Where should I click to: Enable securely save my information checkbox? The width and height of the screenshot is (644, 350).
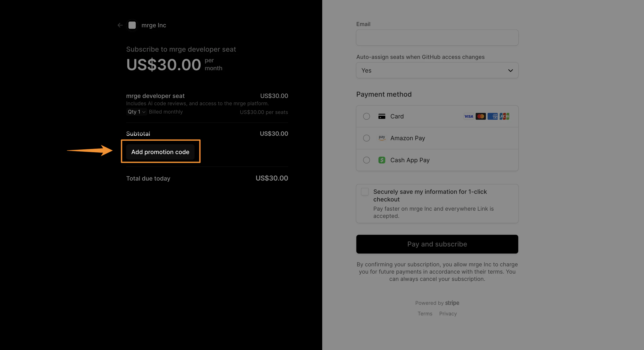point(365,191)
